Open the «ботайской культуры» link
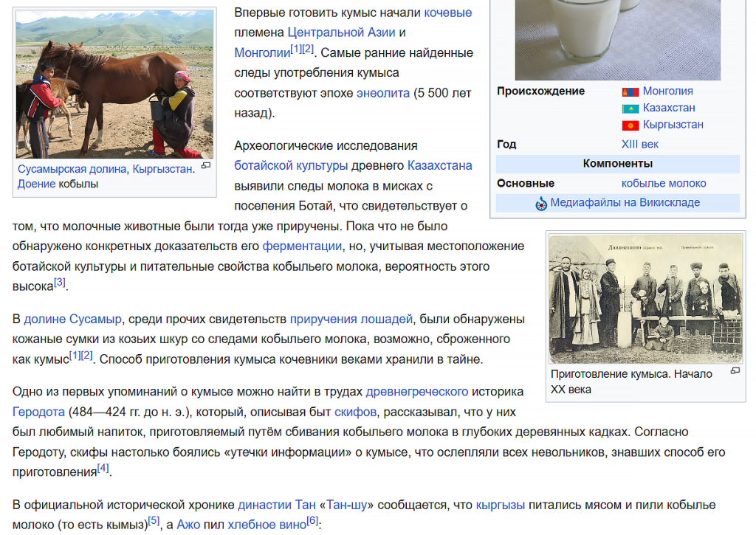The image size is (756, 535). pos(291,165)
